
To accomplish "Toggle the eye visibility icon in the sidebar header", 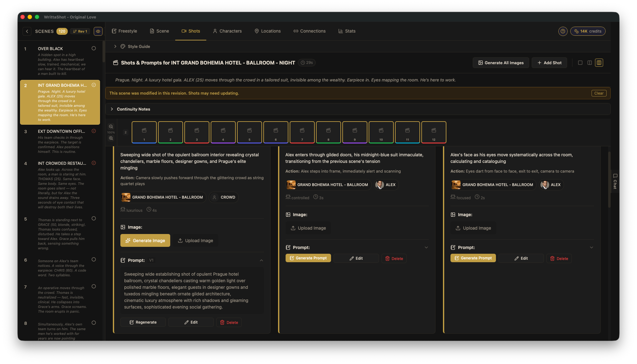I will [98, 31].
